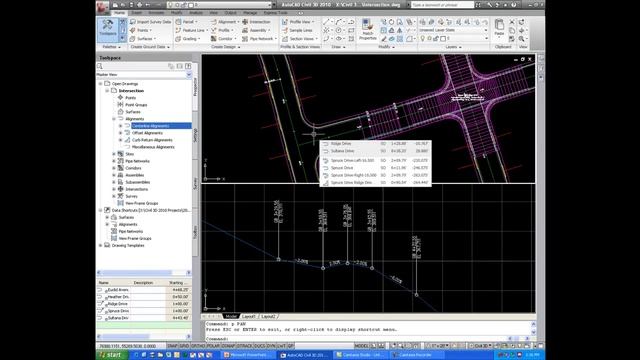This screenshot has height=360, width=640.
Task: Click the keyword search field
Action: 442,5
